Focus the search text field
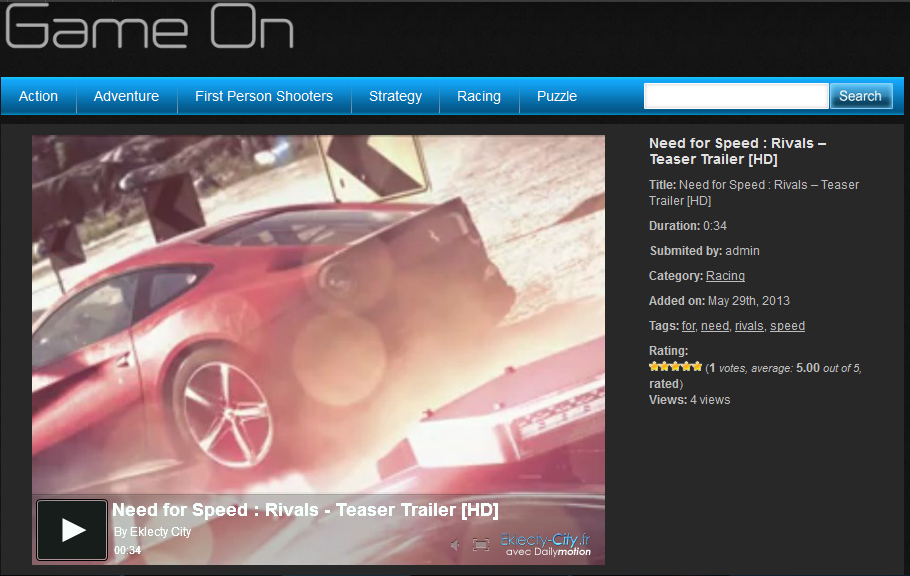Screen dimensions: 910x576 click(736, 96)
